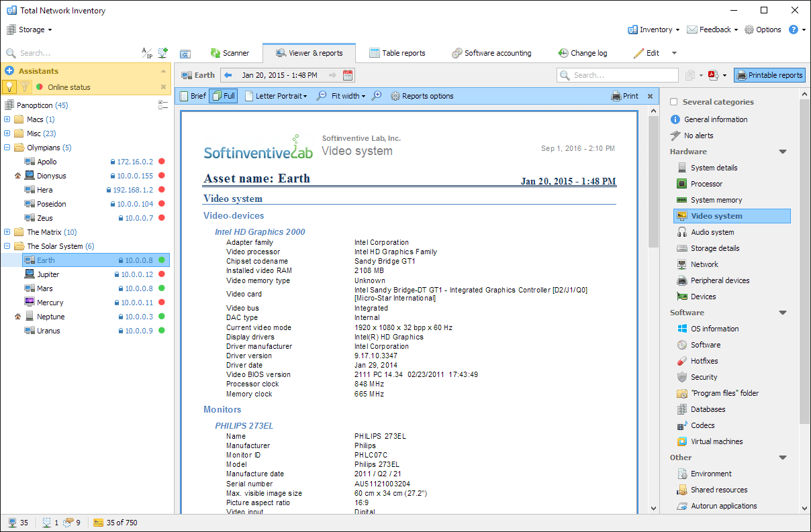Open the Databases report
Screen dimensions: 811x532
pos(707,409)
